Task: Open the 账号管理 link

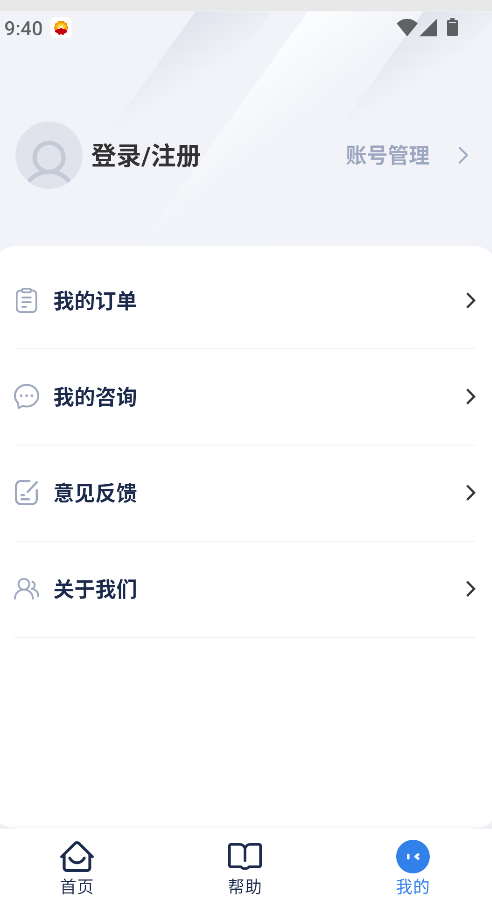Action: [x=388, y=155]
